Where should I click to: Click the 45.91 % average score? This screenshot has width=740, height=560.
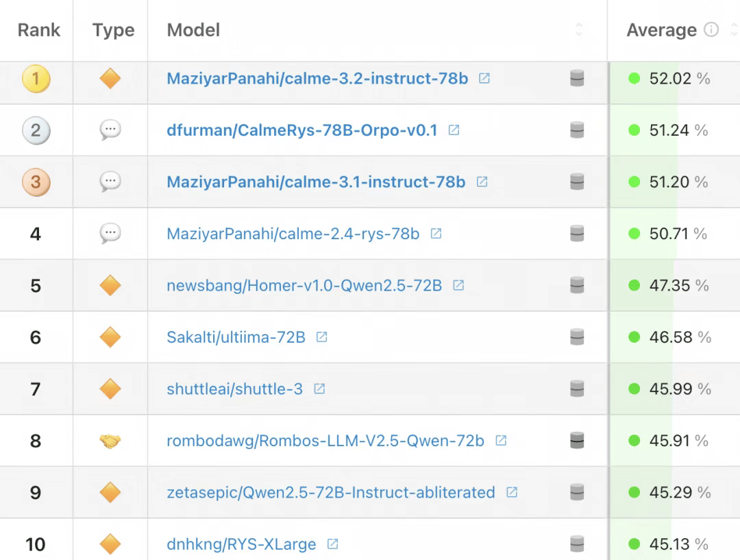[x=678, y=441]
